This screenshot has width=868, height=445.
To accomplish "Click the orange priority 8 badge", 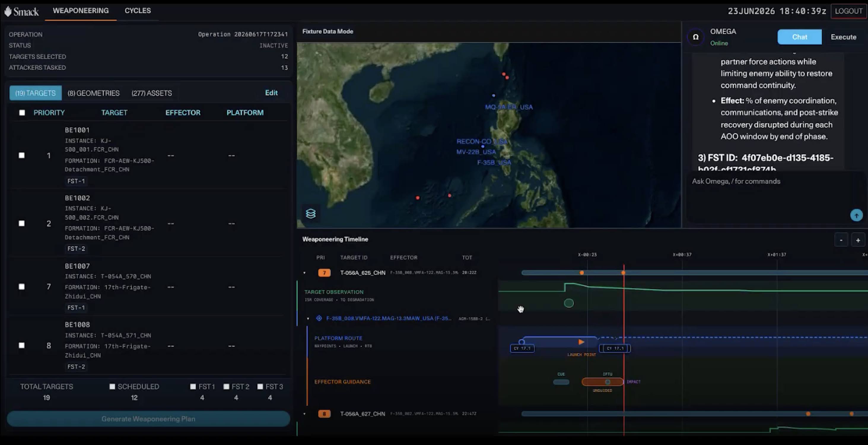I will [324, 414].
